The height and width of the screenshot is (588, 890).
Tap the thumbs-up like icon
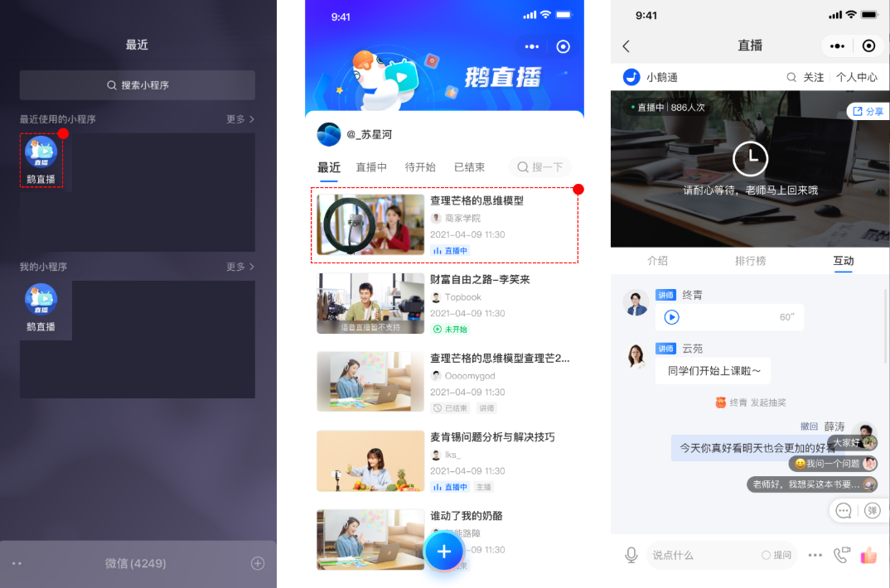[x=869, y=555]
